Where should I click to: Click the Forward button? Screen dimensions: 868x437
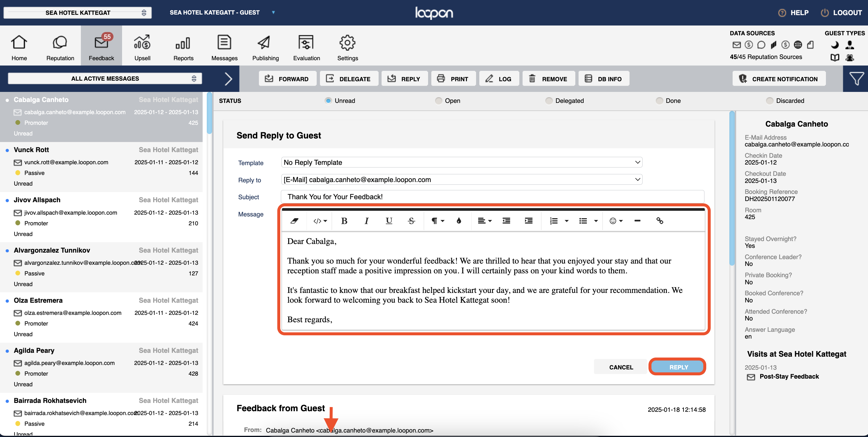pos(287,79)
